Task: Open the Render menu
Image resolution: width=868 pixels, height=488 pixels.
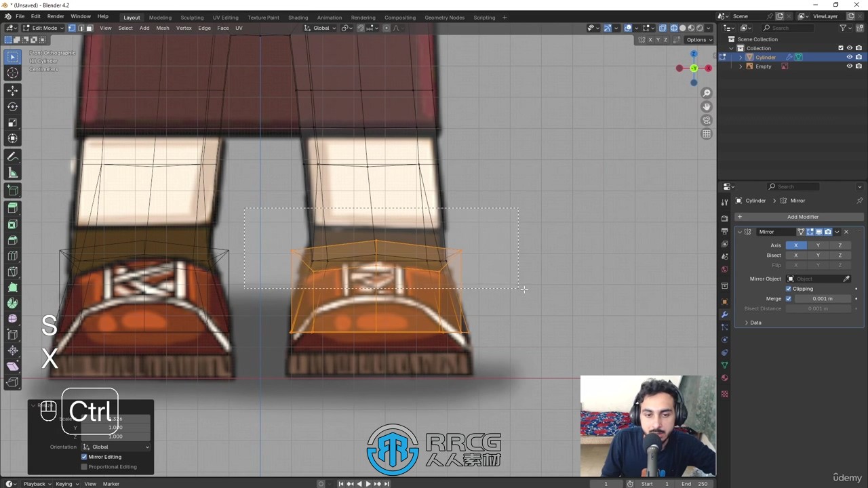Action: (56, 16)
